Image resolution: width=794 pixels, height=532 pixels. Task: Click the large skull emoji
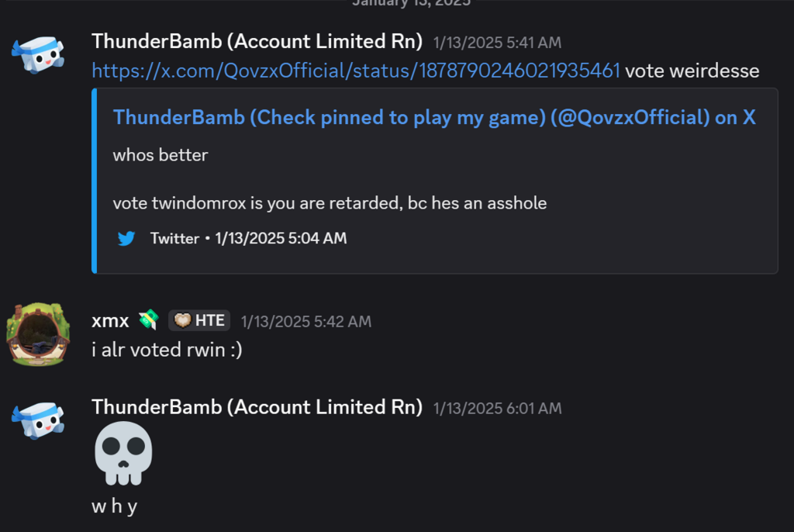[x=123, y=454]
